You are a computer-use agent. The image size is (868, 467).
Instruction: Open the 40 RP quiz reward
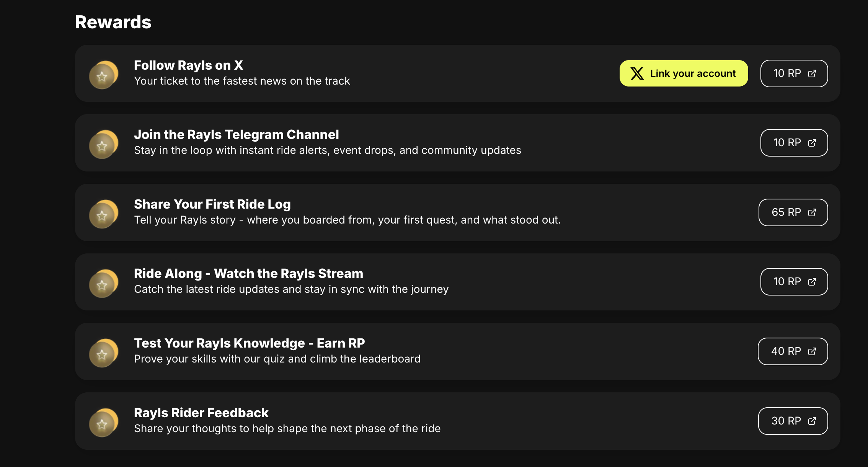(793, 351)
